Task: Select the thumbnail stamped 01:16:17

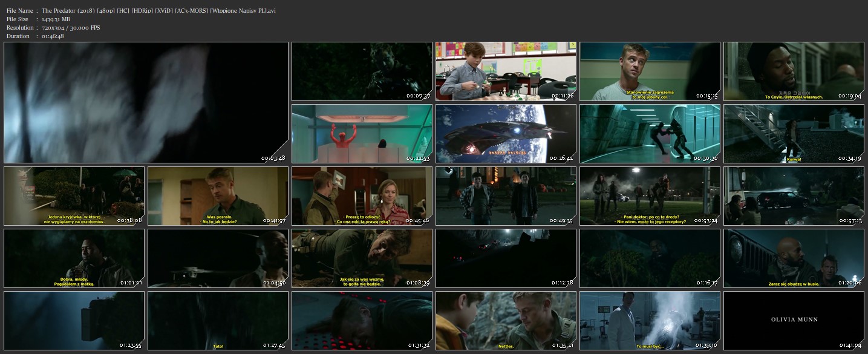Action: pos(650,258)
